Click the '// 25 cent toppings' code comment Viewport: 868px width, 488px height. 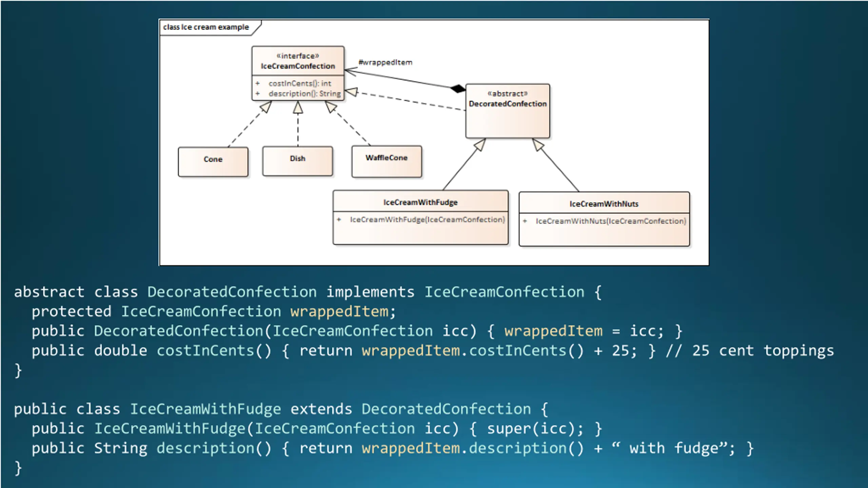coord(750,350)
